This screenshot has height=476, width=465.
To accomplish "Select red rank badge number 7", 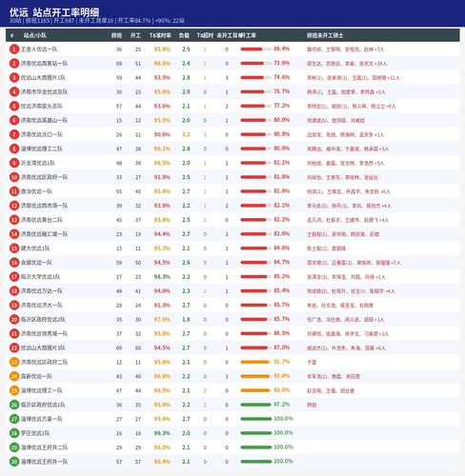I will coord(14,134).
